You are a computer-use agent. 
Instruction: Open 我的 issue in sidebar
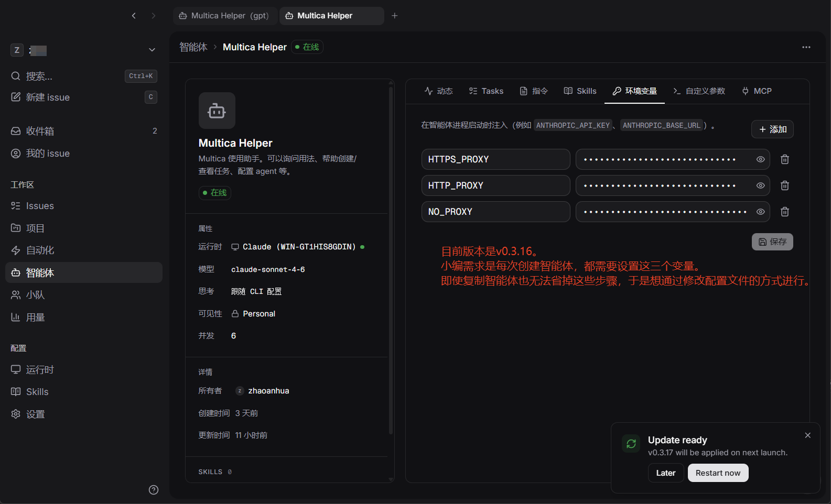coord(84,154)
